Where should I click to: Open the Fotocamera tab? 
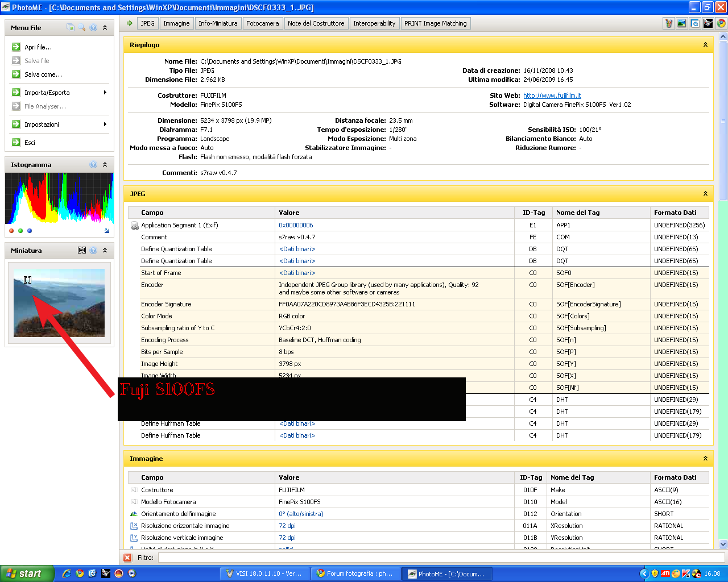(x=263, y=23)
